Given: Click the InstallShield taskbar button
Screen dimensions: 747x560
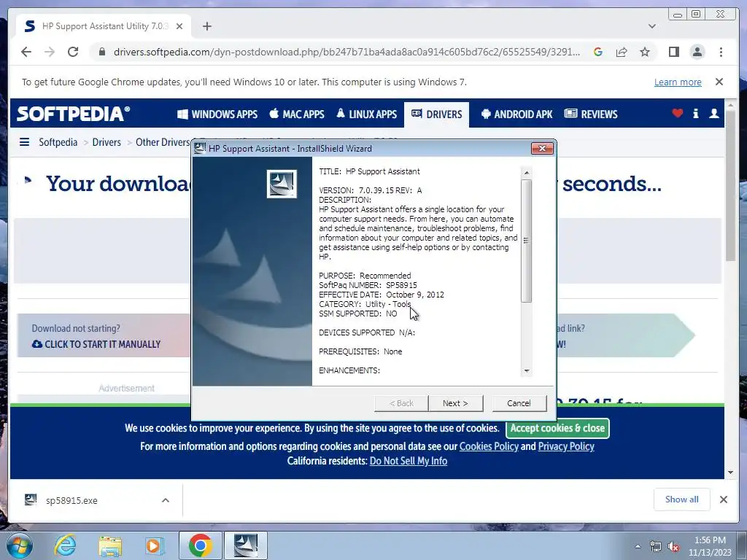Looking at the screenshot, I should (246, 545).
